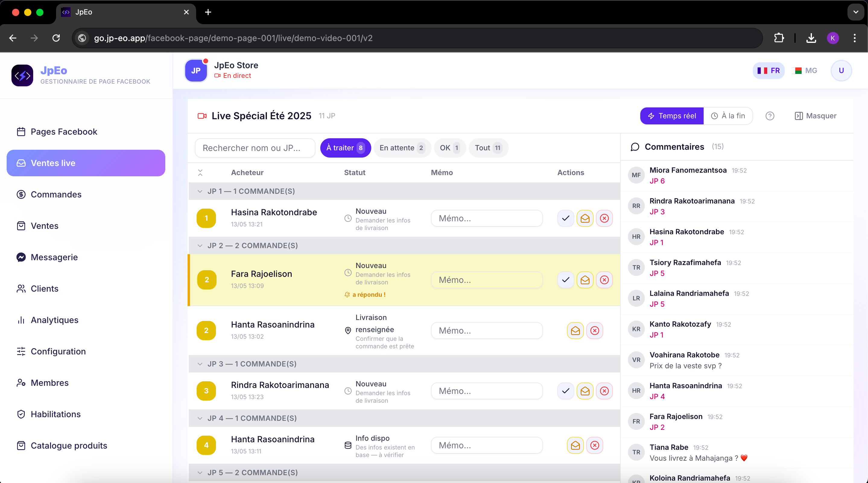Screen dimensions: 868x483
Task: Click memo field for Fara Rajoelison
Action: coord(486,280)
